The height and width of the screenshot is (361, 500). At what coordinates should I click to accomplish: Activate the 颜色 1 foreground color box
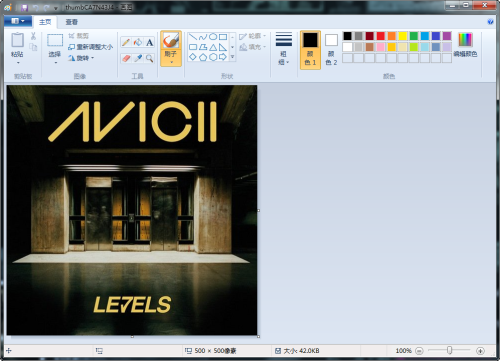click(x=310, y=50)
